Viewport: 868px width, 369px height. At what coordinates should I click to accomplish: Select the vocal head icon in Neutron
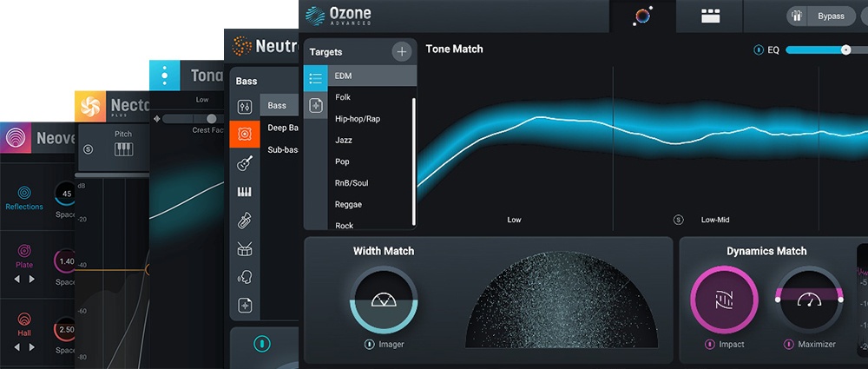(245, 277)
